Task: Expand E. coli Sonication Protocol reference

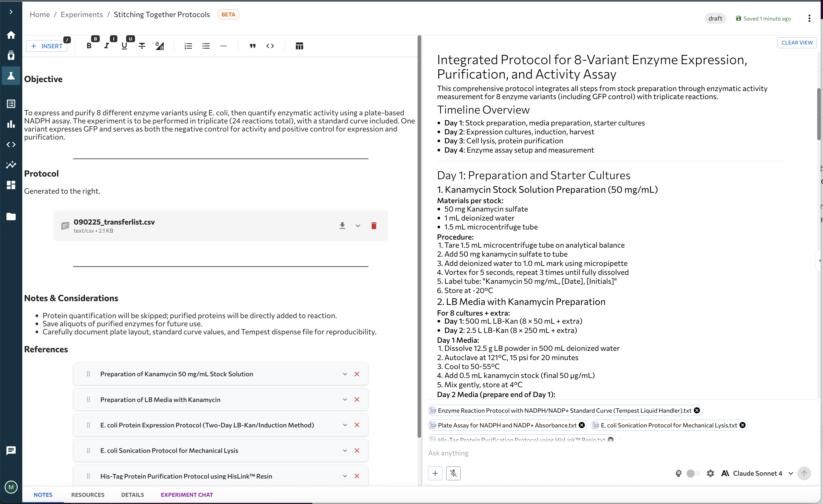Action: pyautogui.click(x=345, y=451)
